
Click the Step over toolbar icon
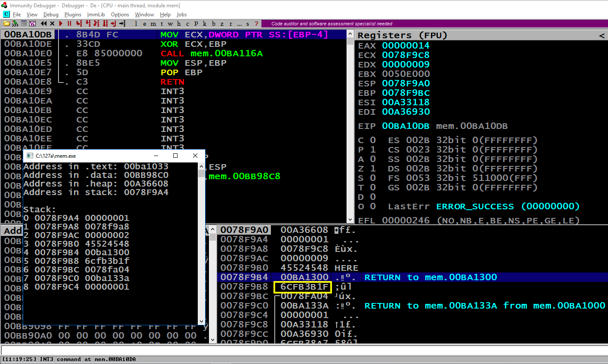88,23
